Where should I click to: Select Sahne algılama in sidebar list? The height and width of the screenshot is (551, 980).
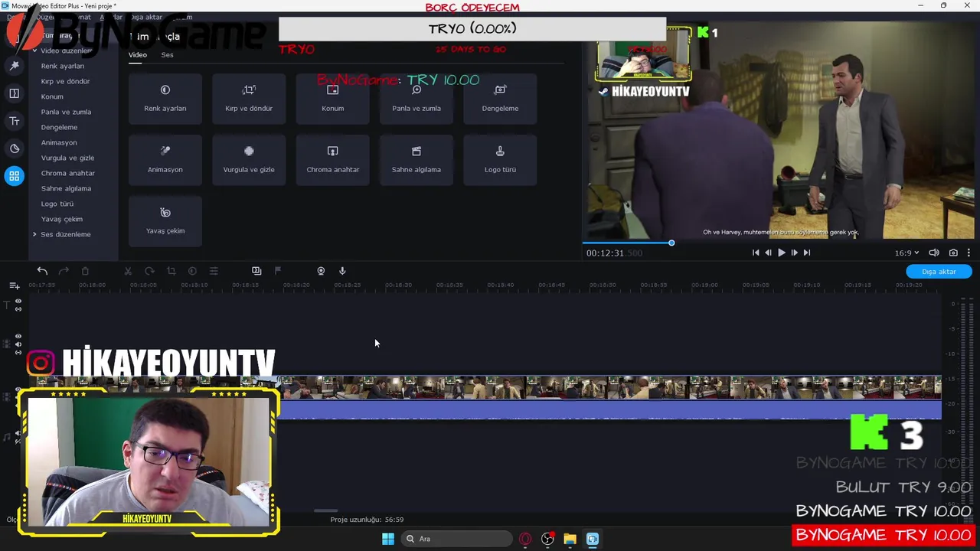(66, 188)
